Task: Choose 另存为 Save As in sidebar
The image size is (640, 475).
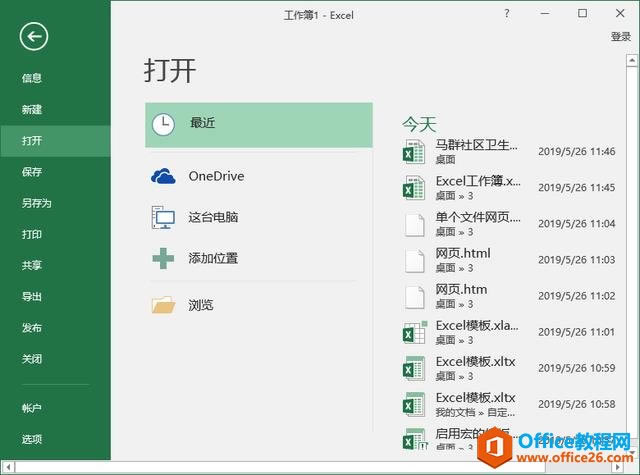Action: tap(37, 203)
